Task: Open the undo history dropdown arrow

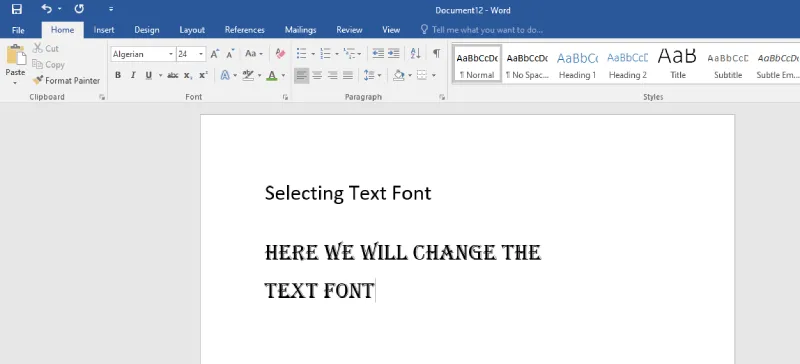Action: point(60,9)
